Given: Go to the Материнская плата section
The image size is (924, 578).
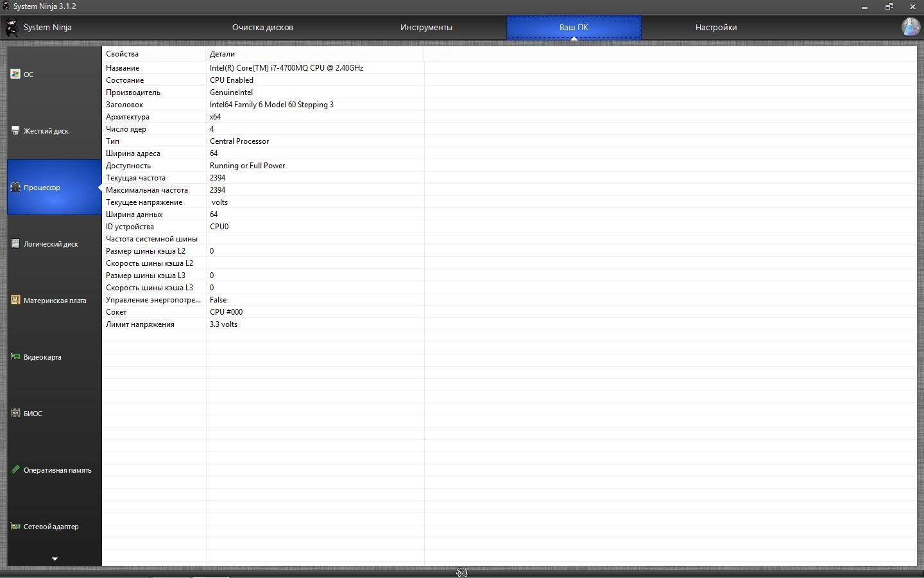Looking at the screenshot, I should pos(54,301).
